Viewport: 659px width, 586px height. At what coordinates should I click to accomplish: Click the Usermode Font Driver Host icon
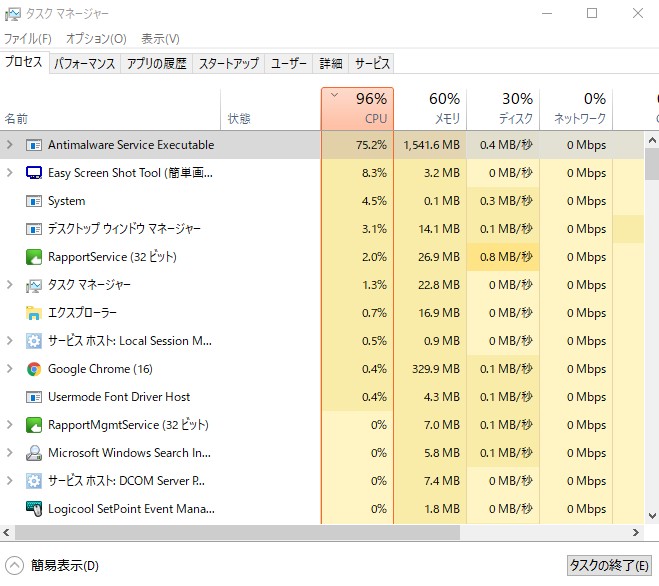34,397
